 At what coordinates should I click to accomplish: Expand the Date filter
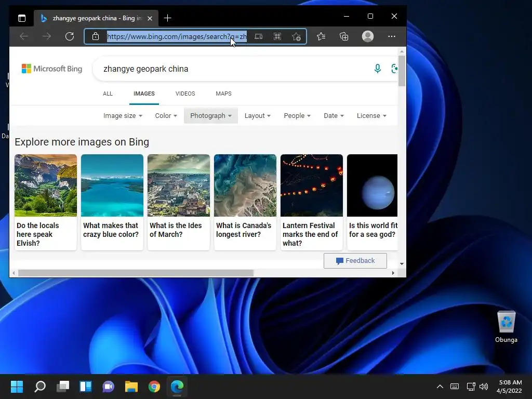coord(334,116)
